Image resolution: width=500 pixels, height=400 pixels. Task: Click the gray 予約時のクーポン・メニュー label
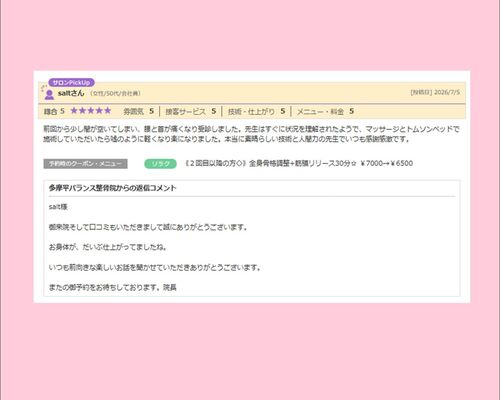85,164
